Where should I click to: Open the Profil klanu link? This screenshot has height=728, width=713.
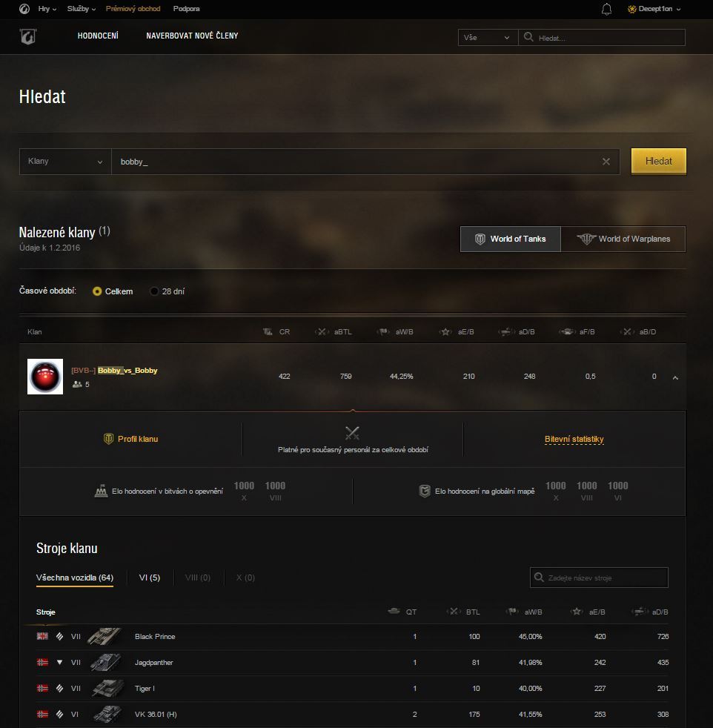(131, 439)
